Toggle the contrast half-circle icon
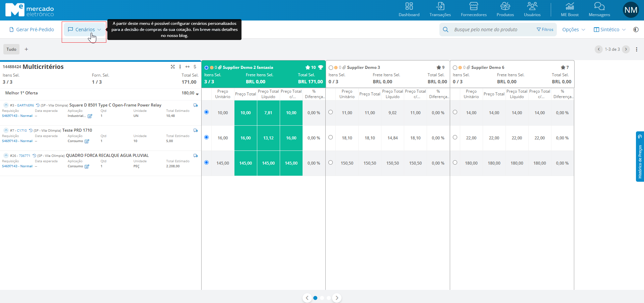This screenshot has width=644, height=303. point(636,30)
